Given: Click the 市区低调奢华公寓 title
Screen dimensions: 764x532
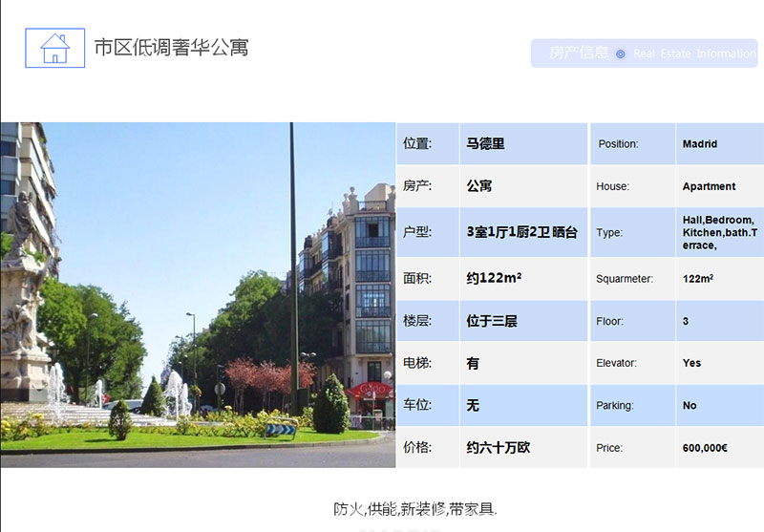Looking at the screenshot, I should 171,47.
